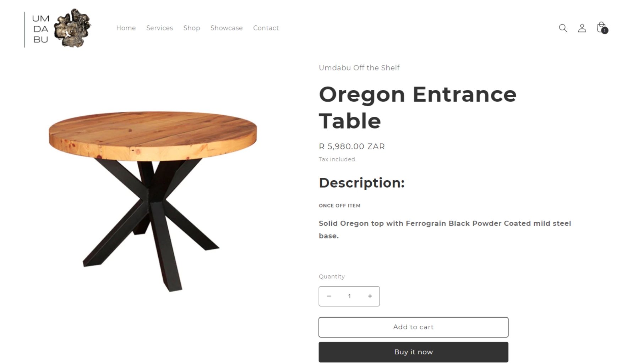This screenshot has width=627, height=364.
Task: Go to the Home menu item
Action: 126,28
